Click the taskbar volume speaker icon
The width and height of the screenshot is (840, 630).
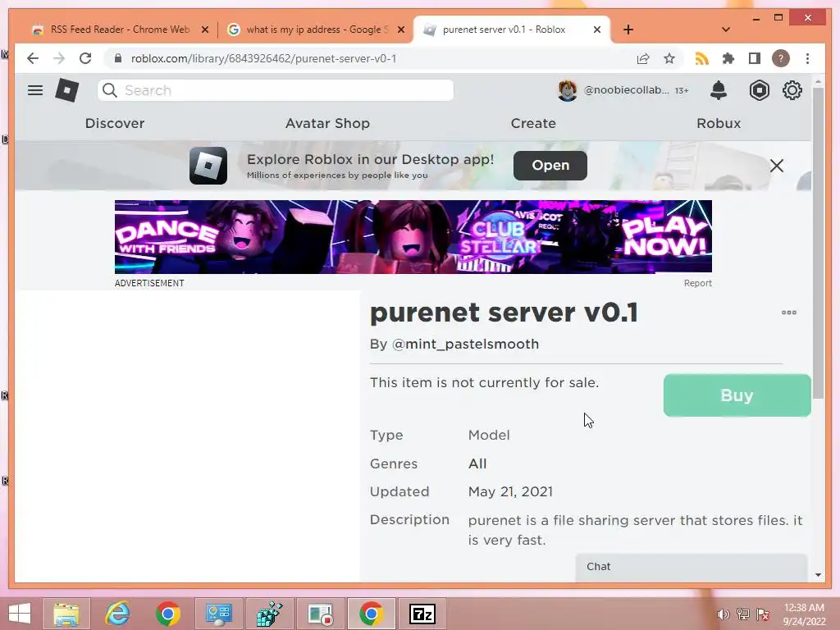(724, 614)
